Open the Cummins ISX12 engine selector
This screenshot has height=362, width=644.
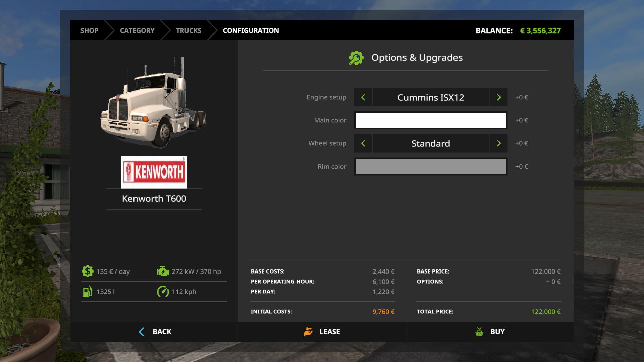431,97
